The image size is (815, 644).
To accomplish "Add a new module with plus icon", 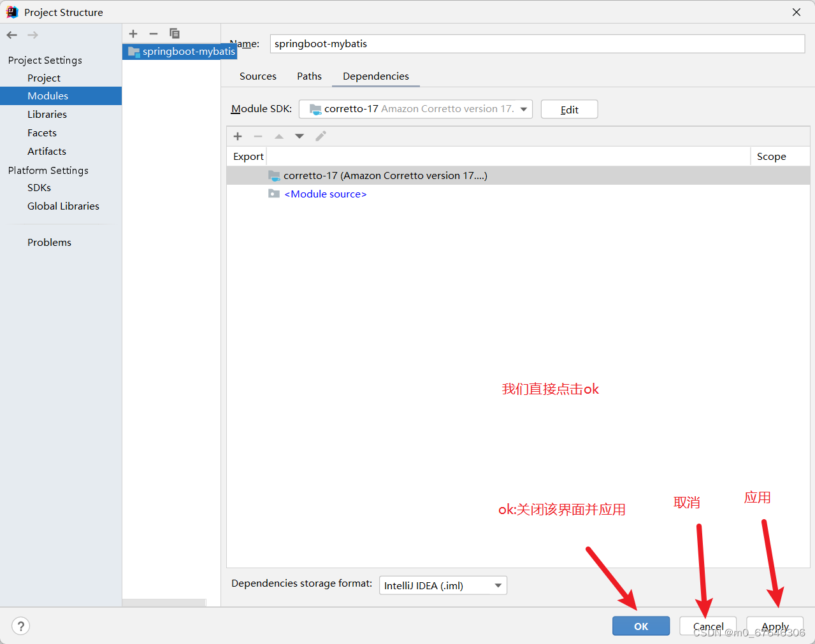I will [x=133, y=34].
